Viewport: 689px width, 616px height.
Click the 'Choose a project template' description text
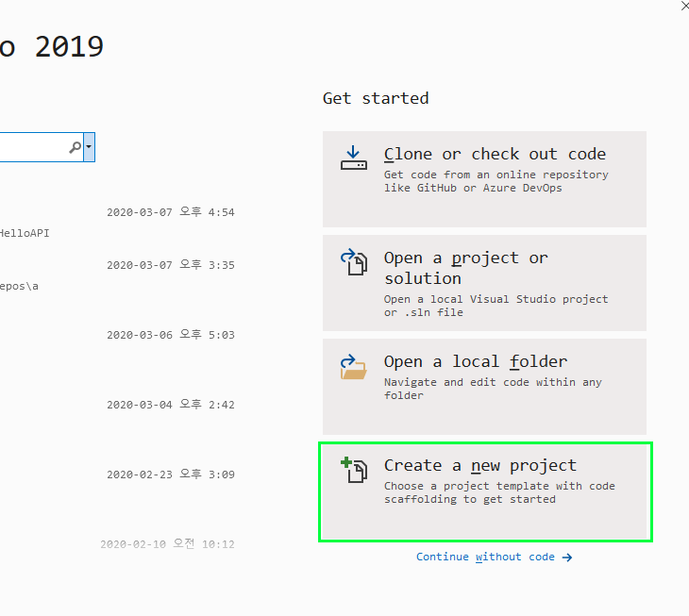[499, 492]
